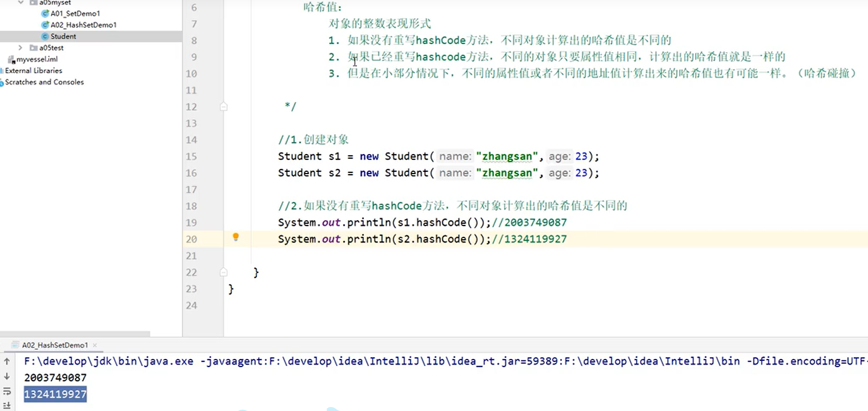Click line number 15 in the gutter
The width and height of the screenshot is (868, 411).
[x=191, y=156]
